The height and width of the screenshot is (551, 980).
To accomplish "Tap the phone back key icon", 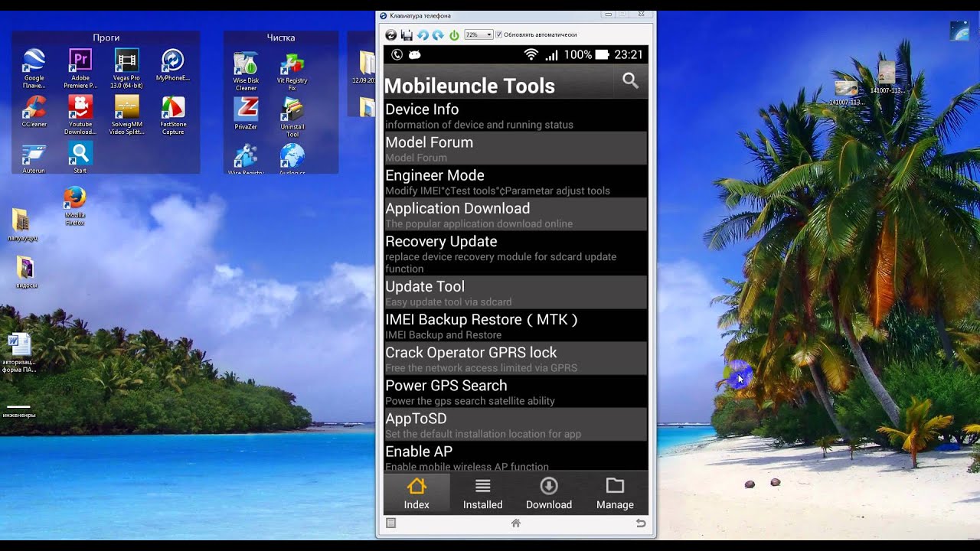I will (641, 523).
